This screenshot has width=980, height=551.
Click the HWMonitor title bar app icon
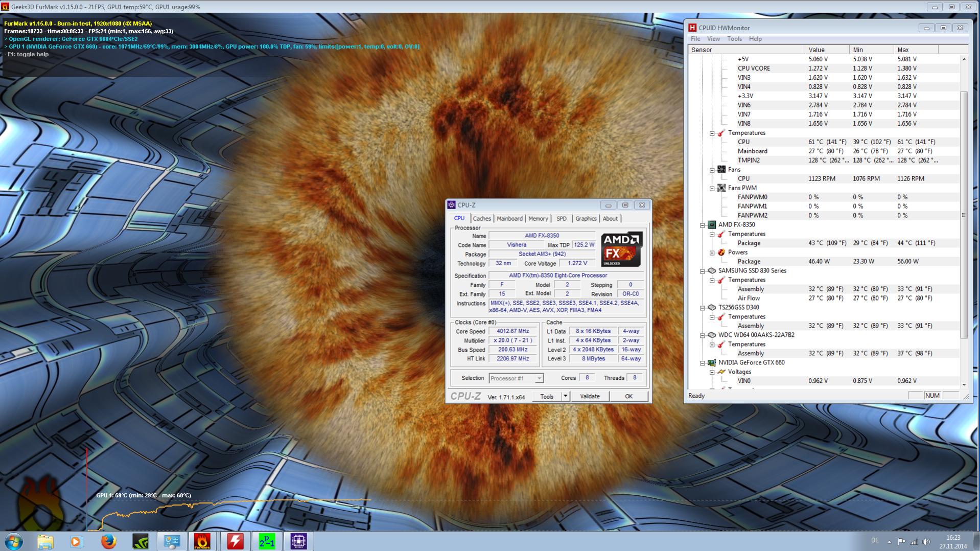pyautogui.click(x=692, y=28)
